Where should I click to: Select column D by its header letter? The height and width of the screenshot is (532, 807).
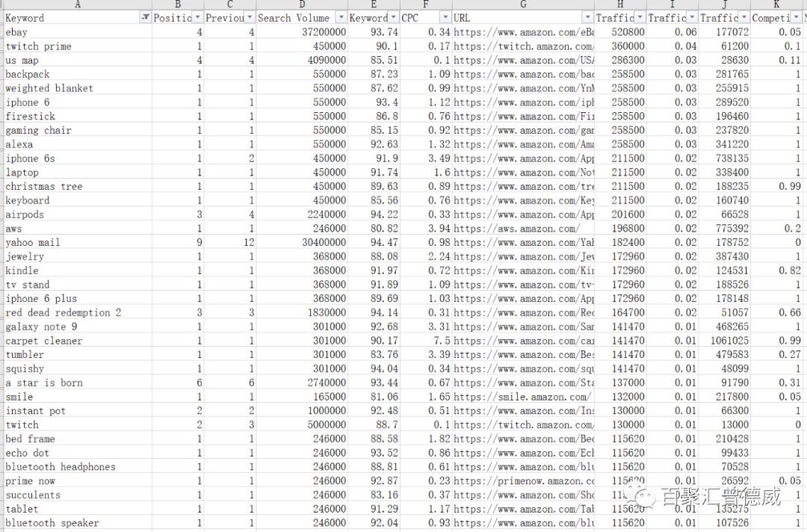(x=302, y=4)
